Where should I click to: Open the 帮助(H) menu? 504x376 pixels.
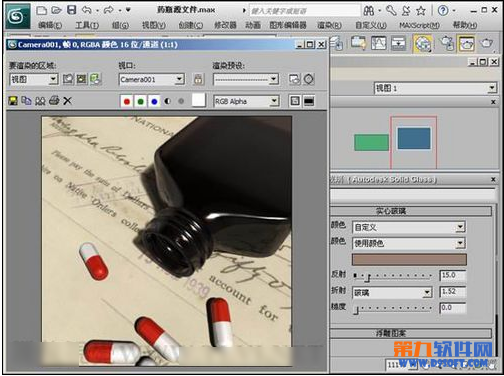[465, 25]
